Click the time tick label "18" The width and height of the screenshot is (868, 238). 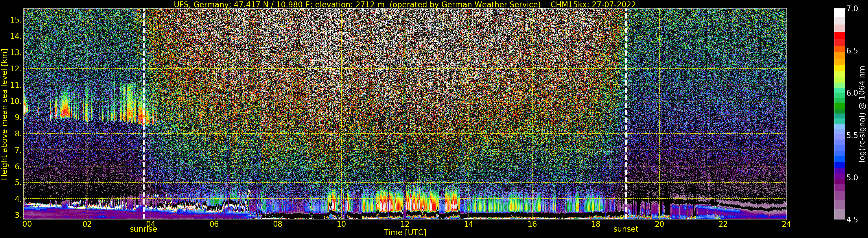coord(596,224)
